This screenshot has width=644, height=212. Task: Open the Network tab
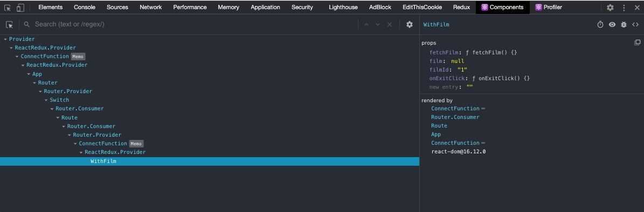coord(151,8)
